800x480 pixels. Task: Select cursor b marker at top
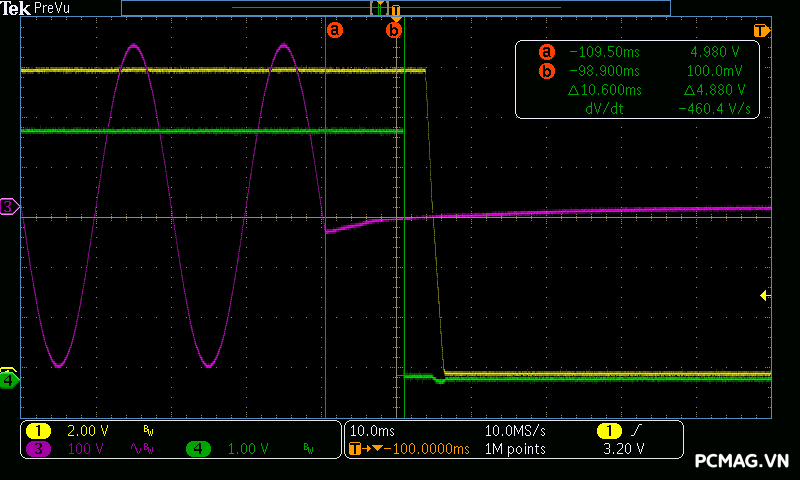click(x=394, y=30)
